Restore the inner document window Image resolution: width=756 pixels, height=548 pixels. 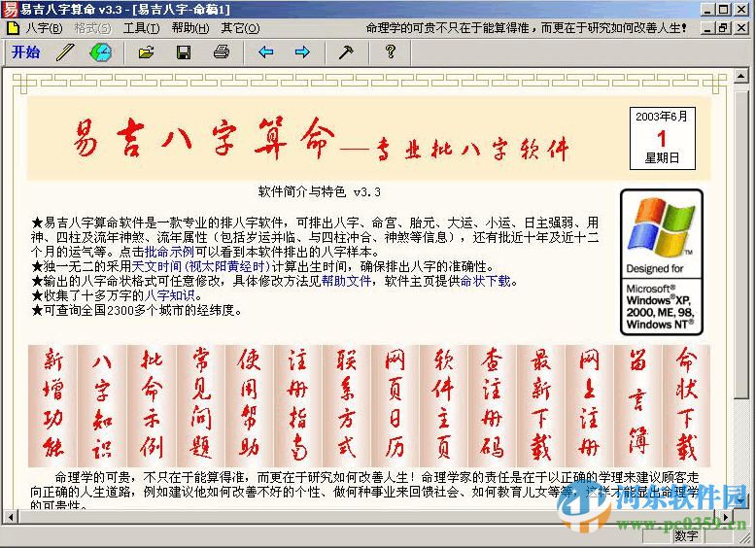[723, 28]
